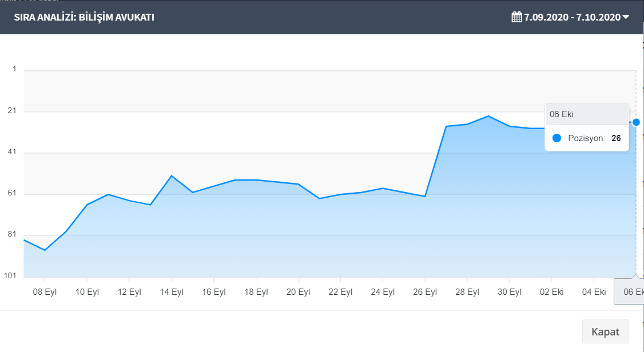644x352 pixels.
Task: Close the dialog with Kapat button
Action: [x=605, y=331]
